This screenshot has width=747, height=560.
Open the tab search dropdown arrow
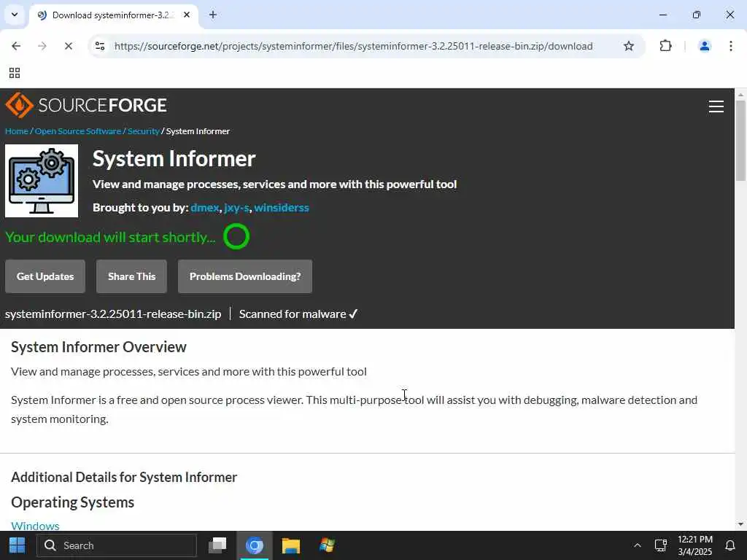click(x=15, y=15)
